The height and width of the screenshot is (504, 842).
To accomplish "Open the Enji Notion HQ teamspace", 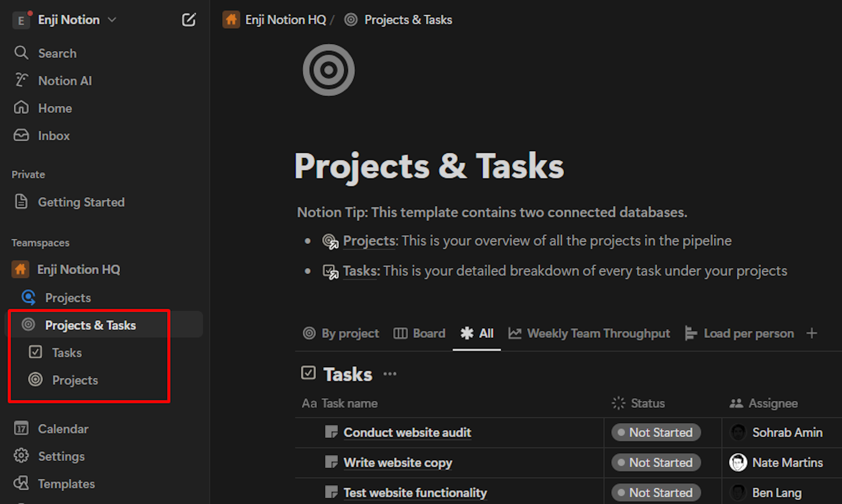I will tap(78, 269).
